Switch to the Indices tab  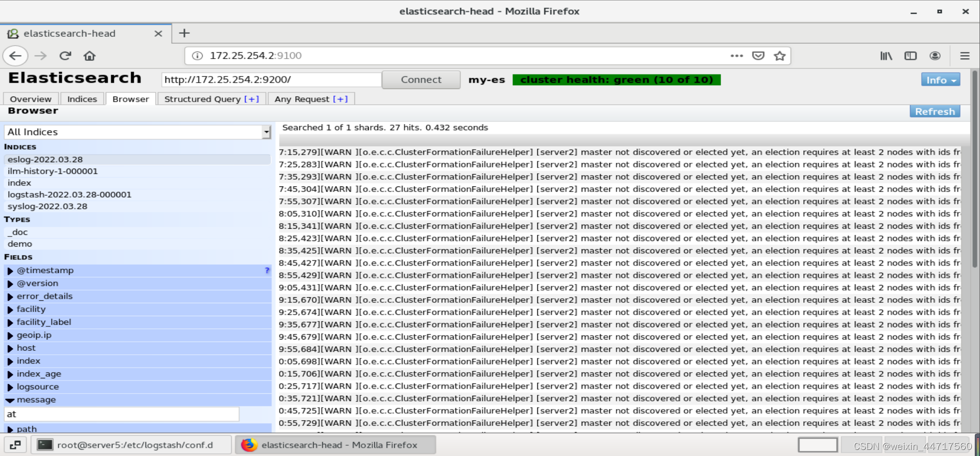82,99
